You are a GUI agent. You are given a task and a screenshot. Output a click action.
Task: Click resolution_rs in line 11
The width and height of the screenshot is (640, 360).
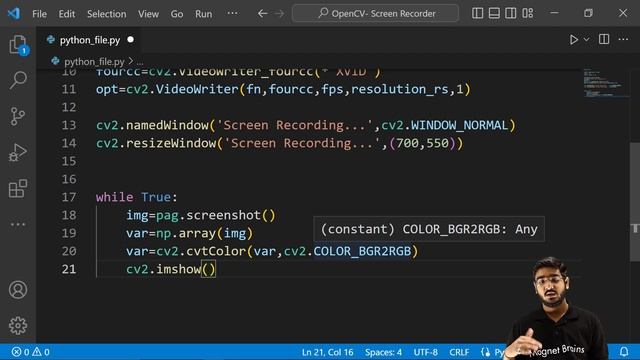pos(400,89)
